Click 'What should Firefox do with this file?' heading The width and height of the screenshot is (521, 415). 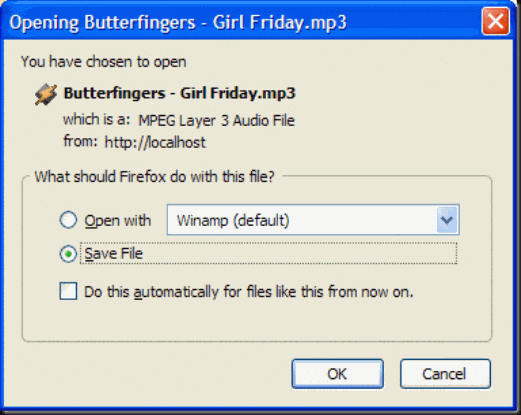(155, 177)
